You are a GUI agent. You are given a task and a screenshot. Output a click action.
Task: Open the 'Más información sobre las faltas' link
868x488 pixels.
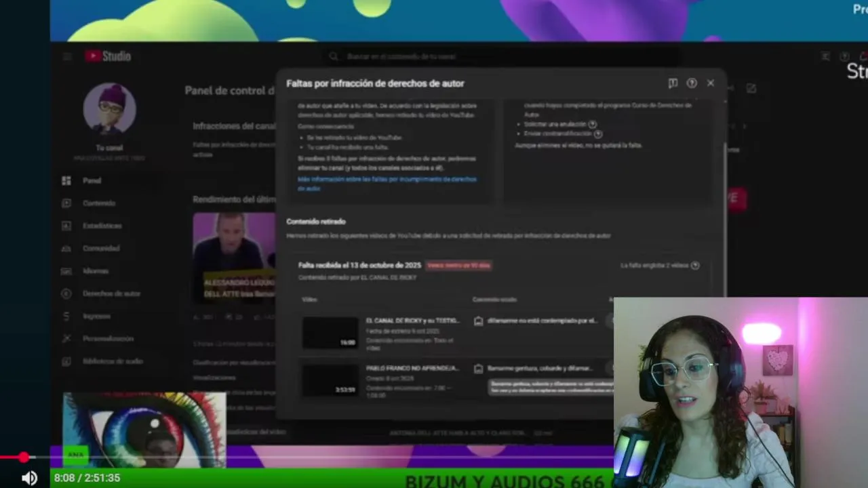pos(387,184)
